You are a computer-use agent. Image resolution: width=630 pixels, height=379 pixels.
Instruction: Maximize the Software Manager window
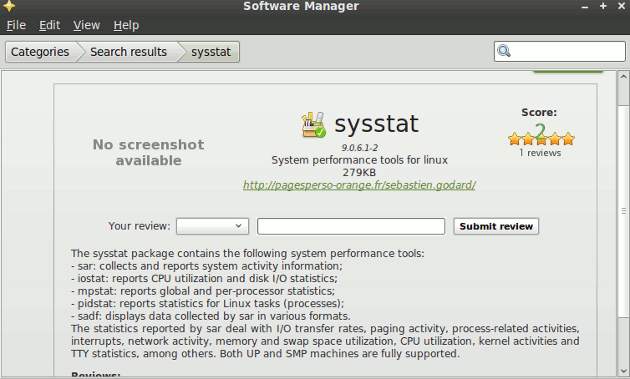pyautogui.click(x=603, y=6)
